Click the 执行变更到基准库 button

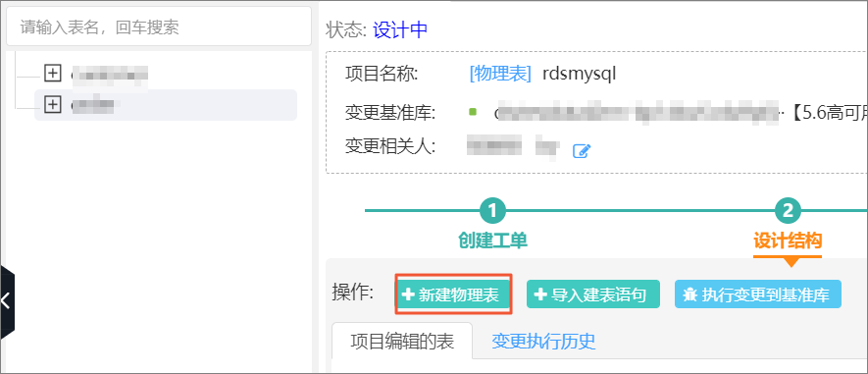[x=758, y=294]
